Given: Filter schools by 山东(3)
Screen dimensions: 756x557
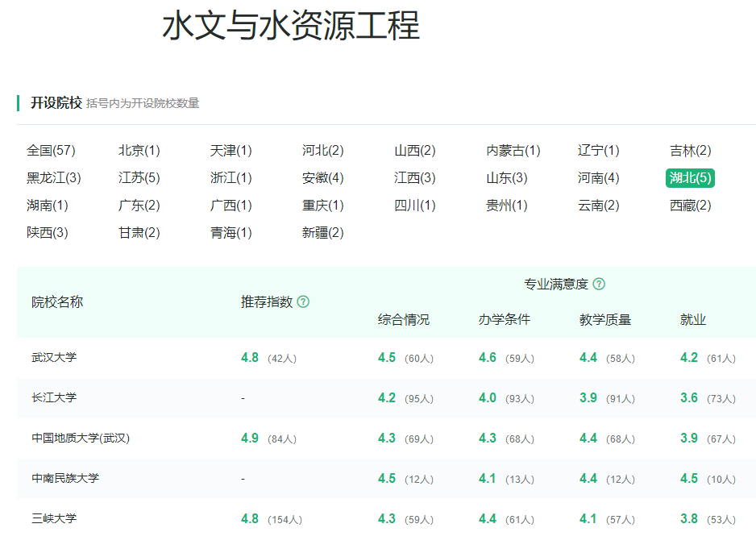Looking at the screenshot, I should (507, 178).
